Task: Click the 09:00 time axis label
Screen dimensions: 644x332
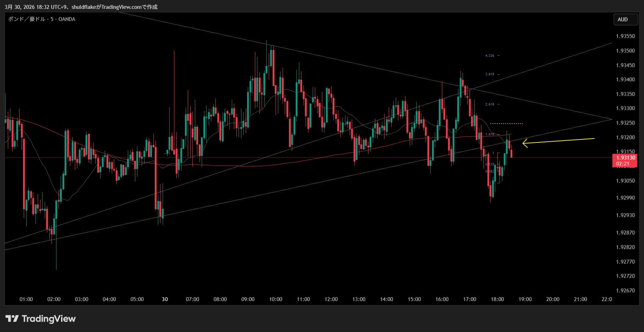Action: [248, 299]
